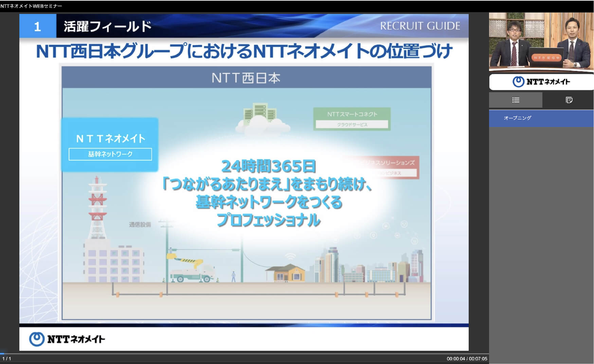Click the RECRUIT GUIDE header text

(420, 26)
